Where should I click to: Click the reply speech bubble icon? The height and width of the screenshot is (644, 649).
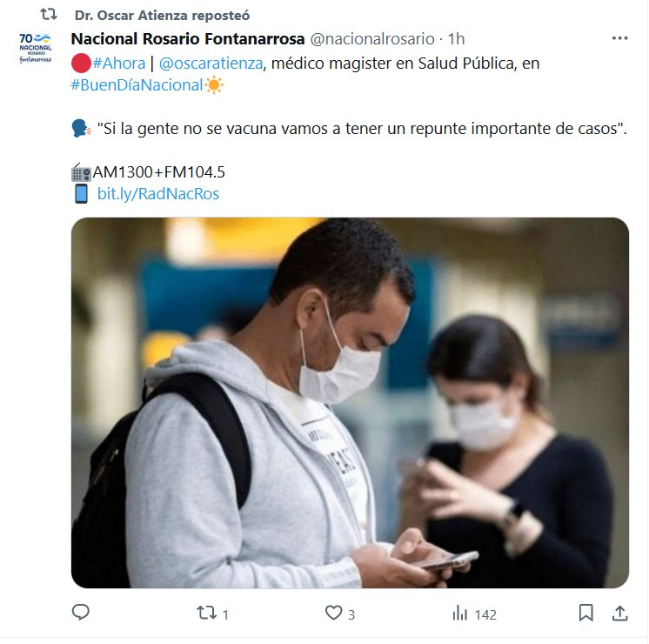80,612
